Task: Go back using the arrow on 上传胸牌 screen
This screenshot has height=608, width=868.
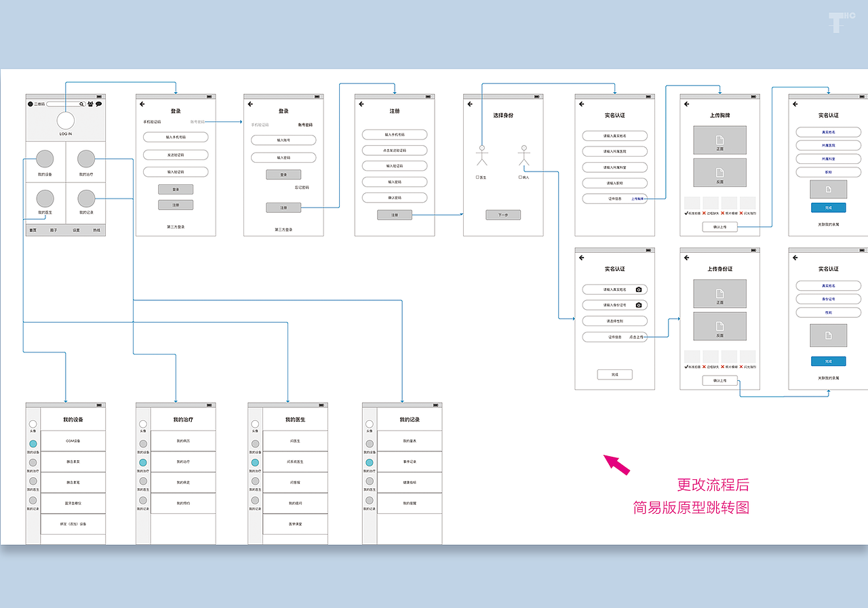Action: tap(687, 104)
